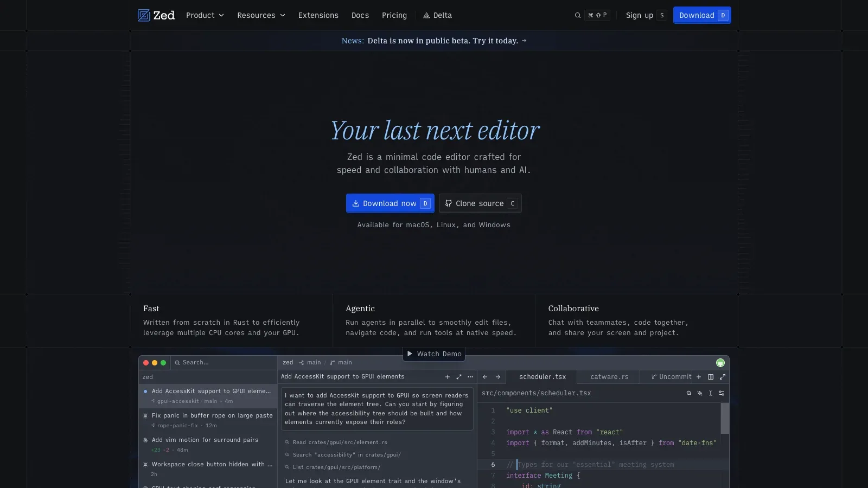868x488 pixels.
Task: Open the Delta page from the navbar
Action: pyautogui.click(x=437, y=15)
